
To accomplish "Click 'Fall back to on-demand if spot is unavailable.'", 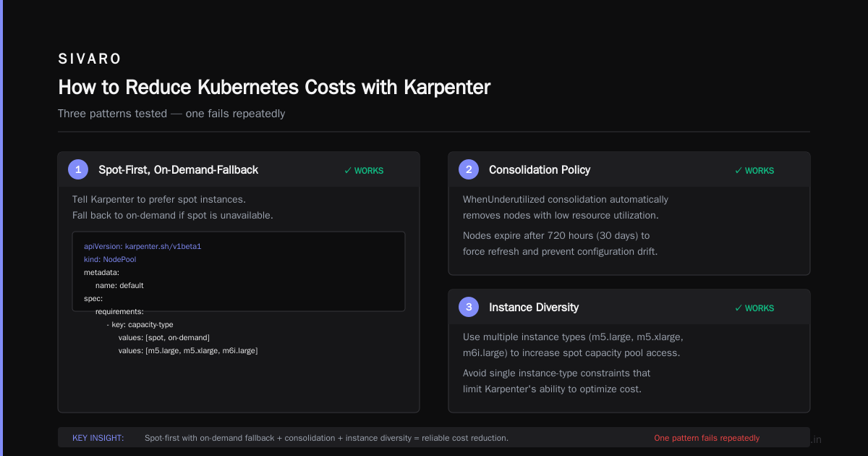I will pyautogui.click(x=173, y=215).
